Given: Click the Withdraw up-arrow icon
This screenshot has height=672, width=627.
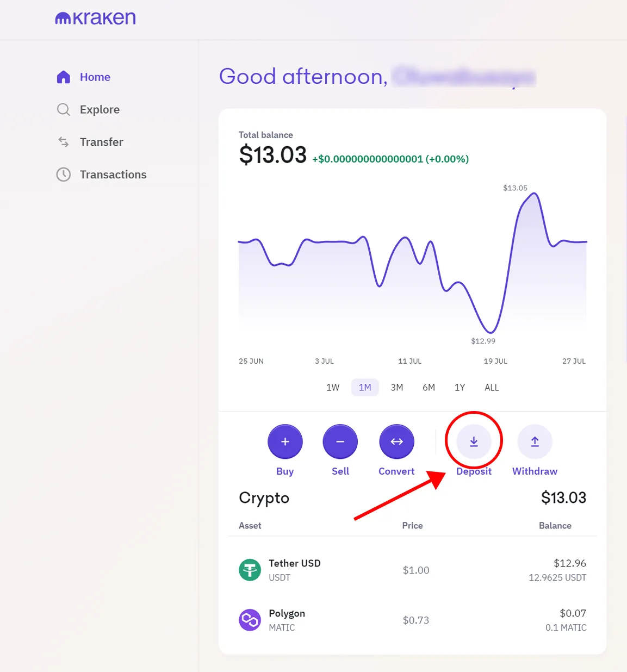Looking at the screenshot, I should [x=534, y=441].
